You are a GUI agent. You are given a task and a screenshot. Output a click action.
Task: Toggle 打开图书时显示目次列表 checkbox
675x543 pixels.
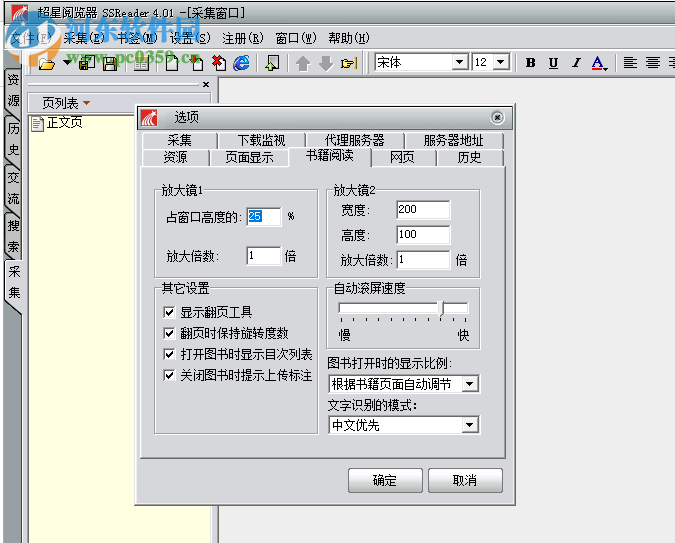coord(169,354)
